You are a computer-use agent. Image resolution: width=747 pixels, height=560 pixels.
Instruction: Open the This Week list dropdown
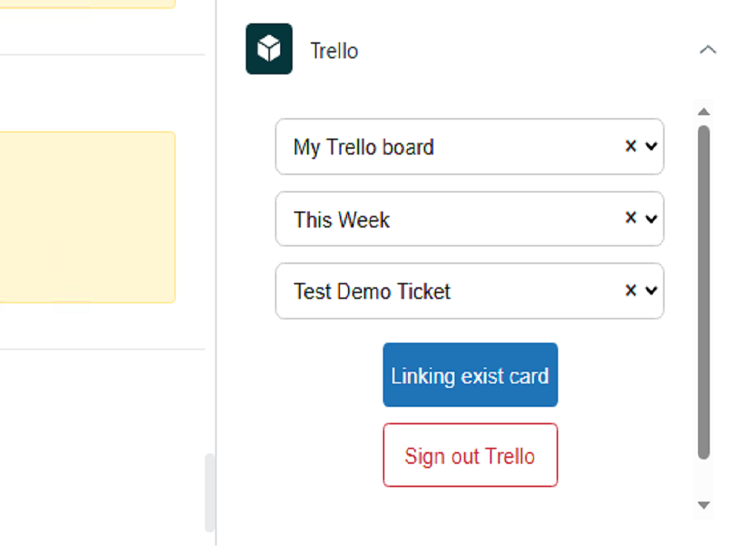[438, 219]
